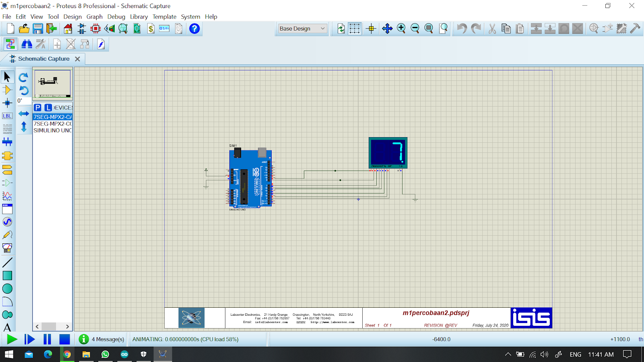Click the Rotate Anti-Clockwise icon
The height and width of the screenshot is (362, 644).
tap(24, 90)
